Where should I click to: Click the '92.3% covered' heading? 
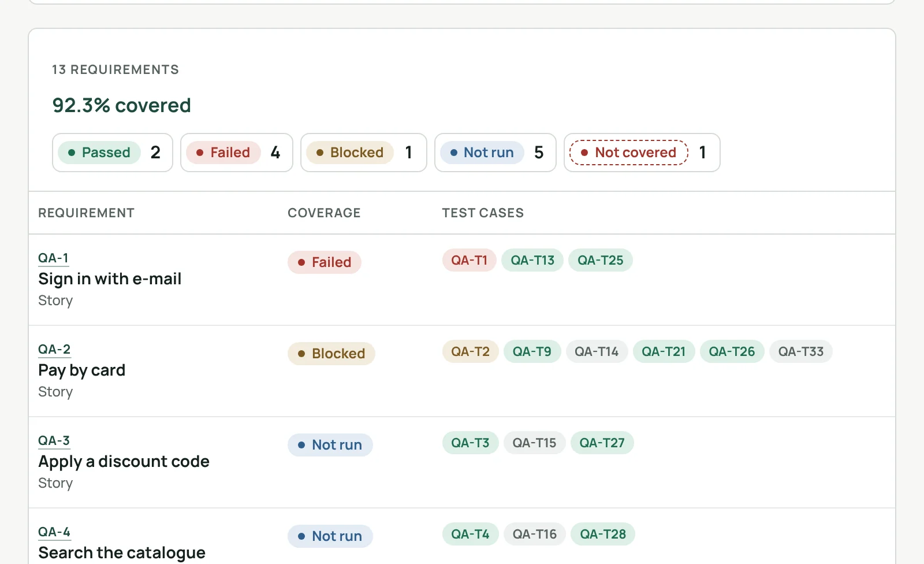(122, 105)
